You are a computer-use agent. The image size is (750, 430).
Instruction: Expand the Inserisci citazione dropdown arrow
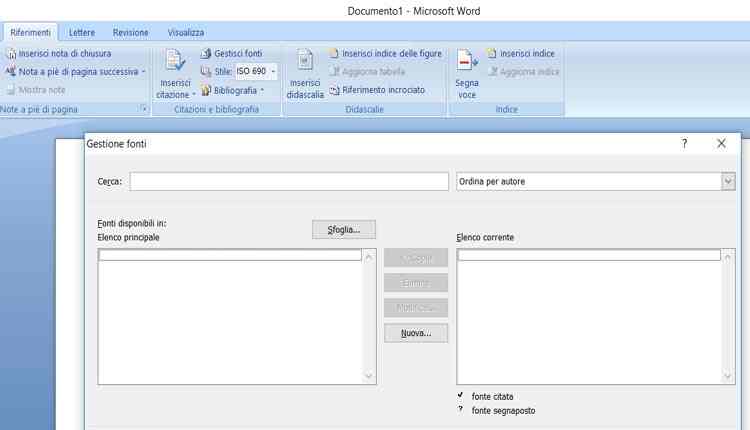click(x=194, y=95)
